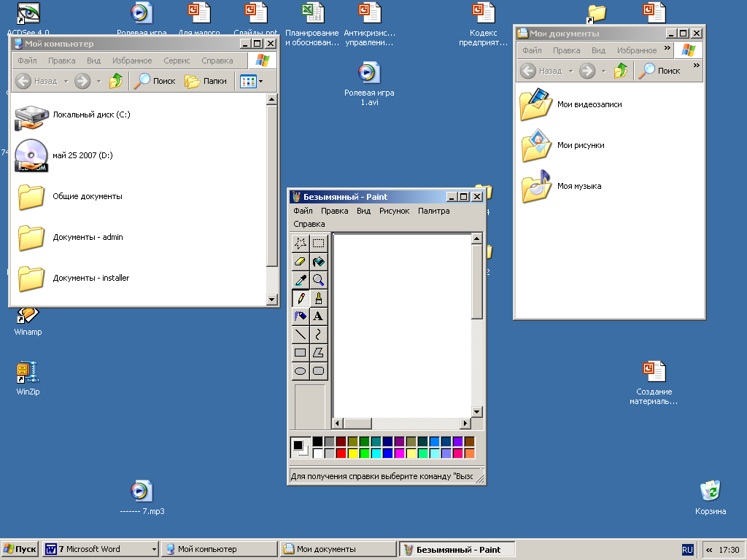Image resolution: width=747 pixels, height=560 pixels.
Task: Open the Назад history dropdown arrow in Мой компьютер
Action: point(66,81)
